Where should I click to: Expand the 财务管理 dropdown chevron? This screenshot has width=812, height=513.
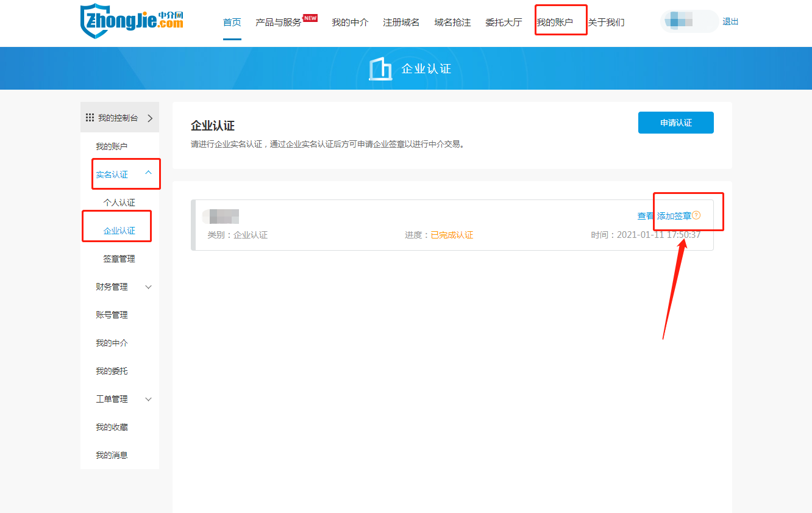[148, 287]
